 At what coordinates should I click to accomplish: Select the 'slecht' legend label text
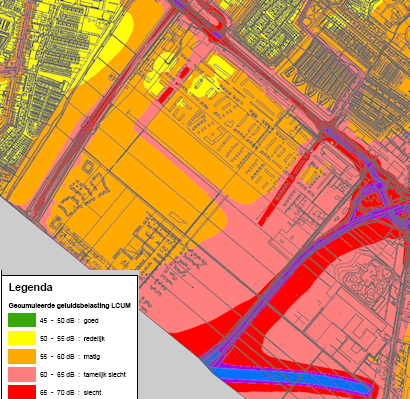(x=92, y=393)
